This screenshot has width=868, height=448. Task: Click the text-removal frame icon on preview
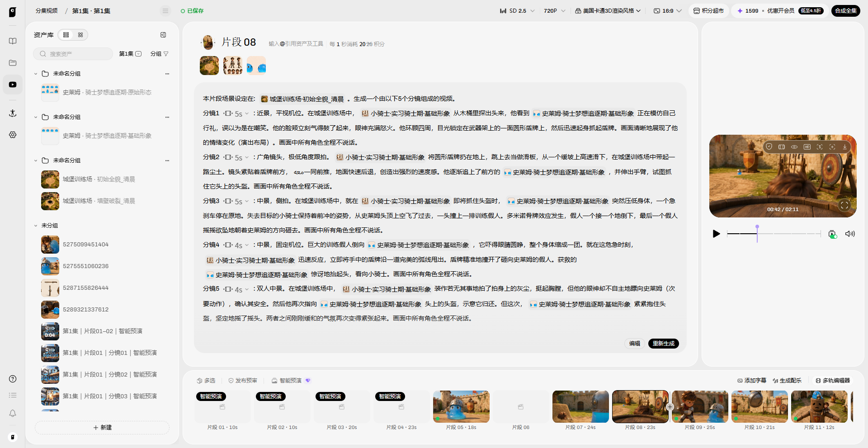820,147
